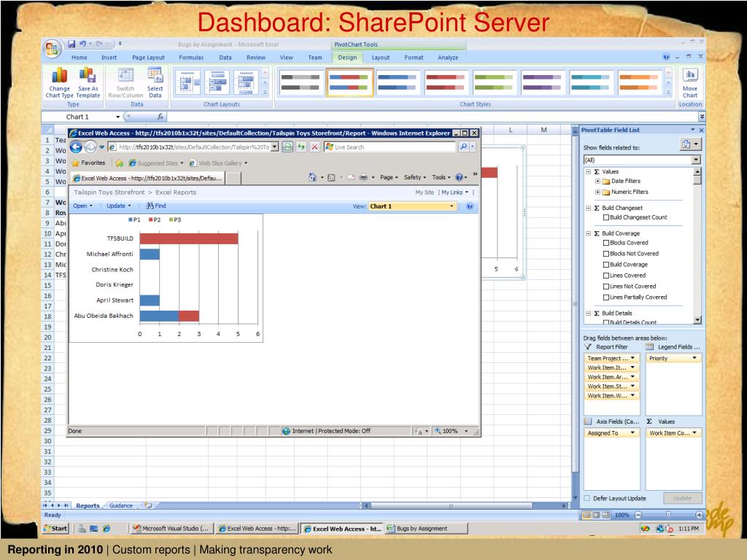Viewport: 747px width, 560px height.
Task: Click the IE address bar
Action: point(193,147)
